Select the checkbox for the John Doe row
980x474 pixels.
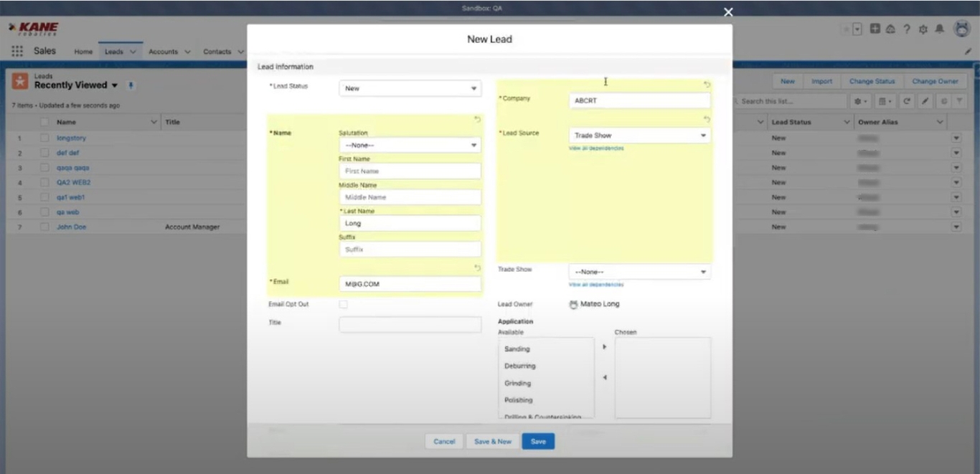tap(44, 227)
